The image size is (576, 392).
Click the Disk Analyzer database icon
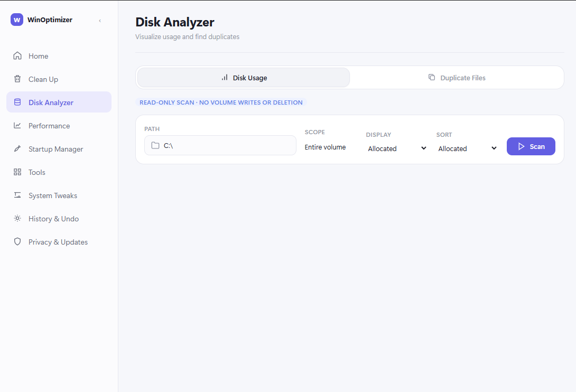(17, 102)
